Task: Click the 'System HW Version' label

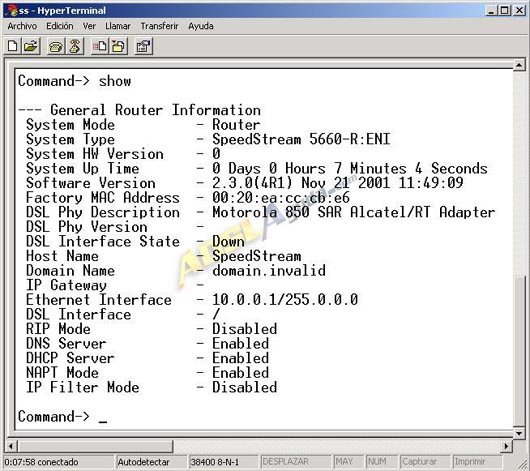Action: click(x=95, y=154)
